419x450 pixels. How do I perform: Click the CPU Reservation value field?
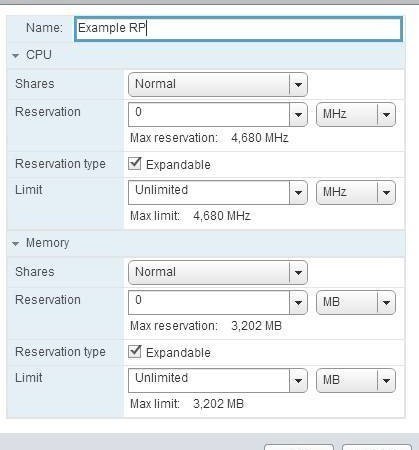pyautogui.click(x=209, y=114)
